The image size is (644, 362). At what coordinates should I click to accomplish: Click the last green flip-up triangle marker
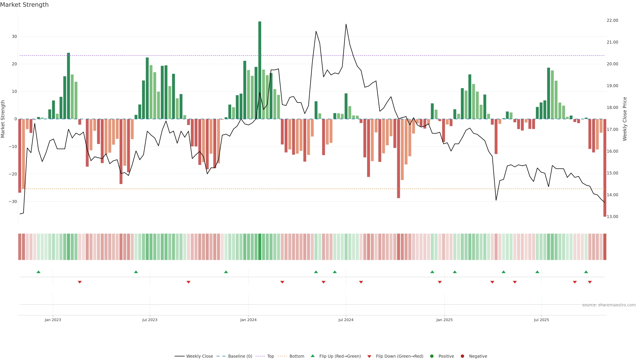coord(586,272)
